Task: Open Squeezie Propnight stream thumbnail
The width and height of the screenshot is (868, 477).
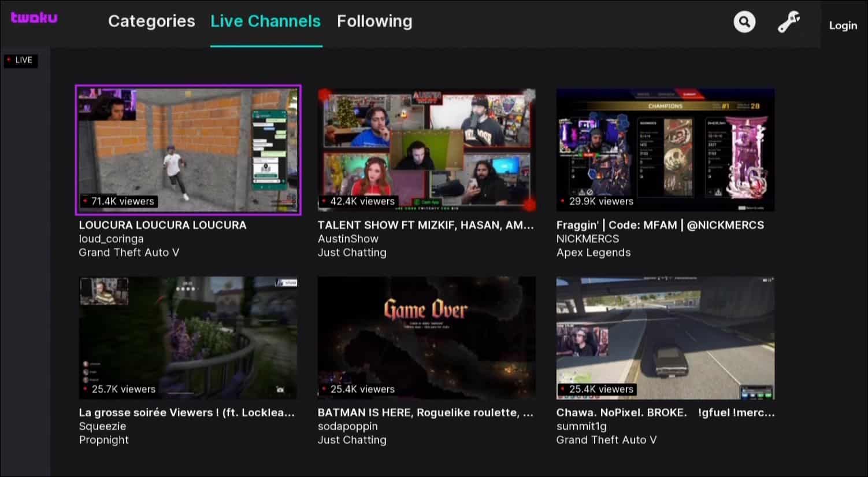Action: (x=188, y=338)
